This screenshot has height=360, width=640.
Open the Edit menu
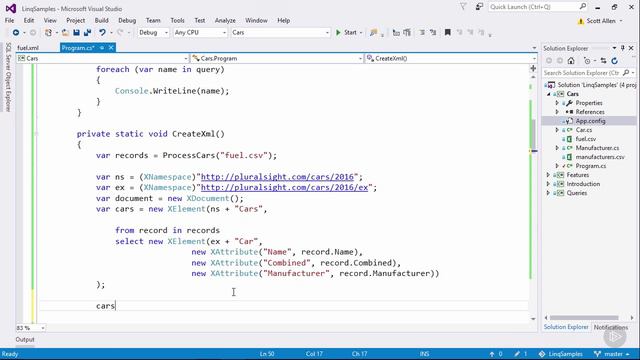(29, 20)
